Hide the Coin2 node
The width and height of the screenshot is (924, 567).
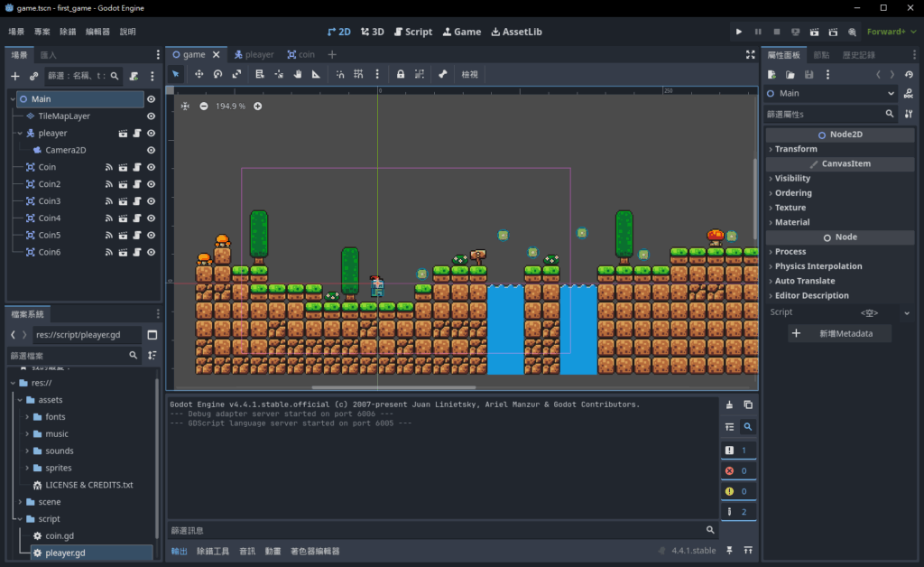click(x=152, y=184)
